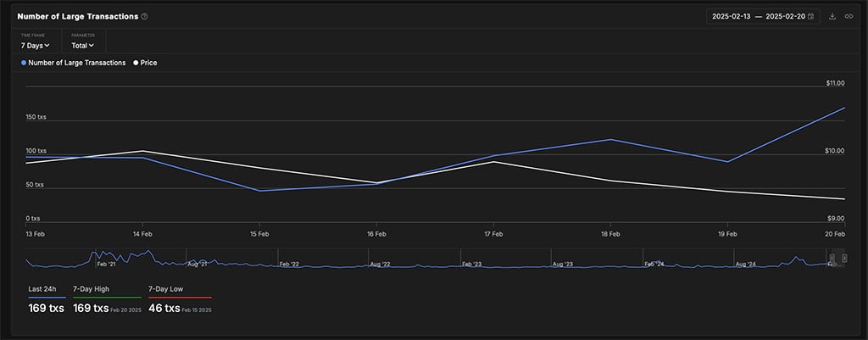The image size is (868, 340).
Task: Click the blue Number of Large Transactions legend dot
Action: [x=25, y=63]
